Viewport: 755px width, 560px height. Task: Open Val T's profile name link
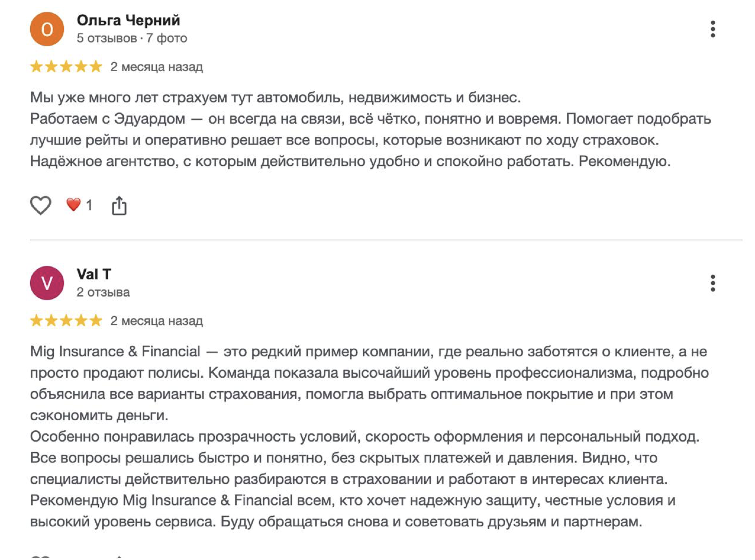[x=94, y=274]
